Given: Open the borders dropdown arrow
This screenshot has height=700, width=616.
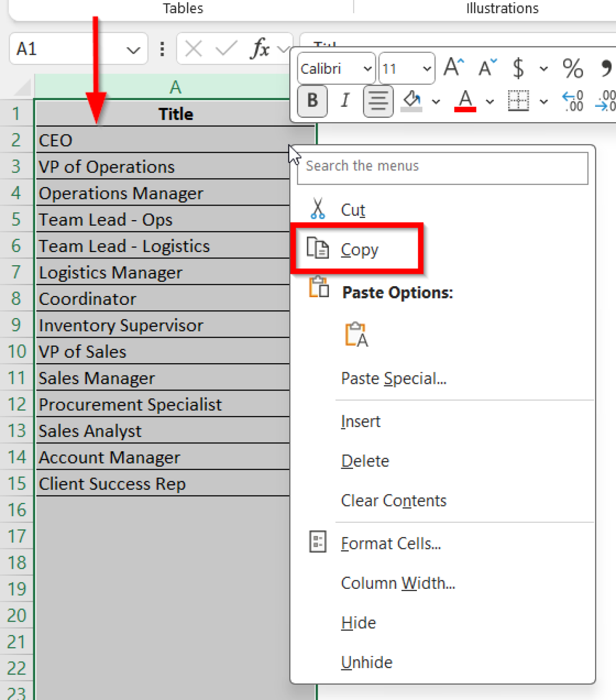Looking at the screenshot, I should (543, 101).
